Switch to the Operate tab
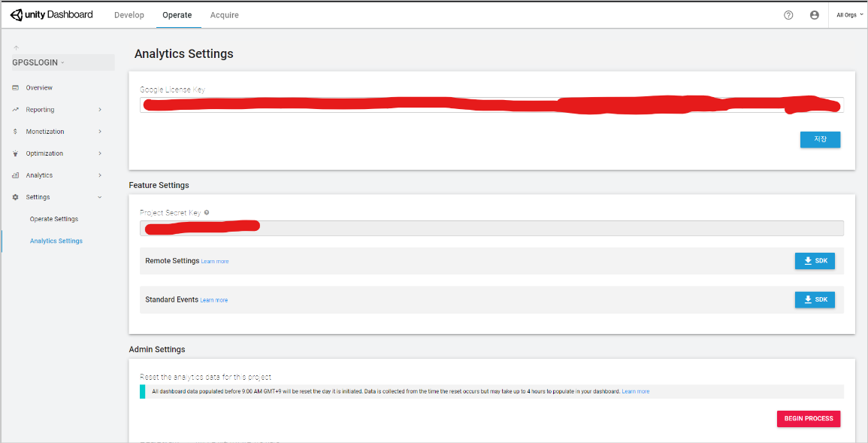Image resolution: width=868 pixels, height=443 pixels. 177,15
